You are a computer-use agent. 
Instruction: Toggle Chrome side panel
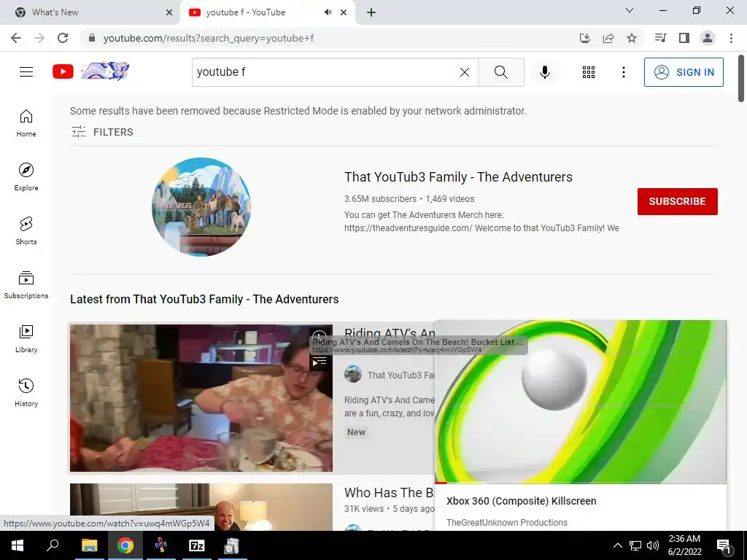click(x=684, y=38)
